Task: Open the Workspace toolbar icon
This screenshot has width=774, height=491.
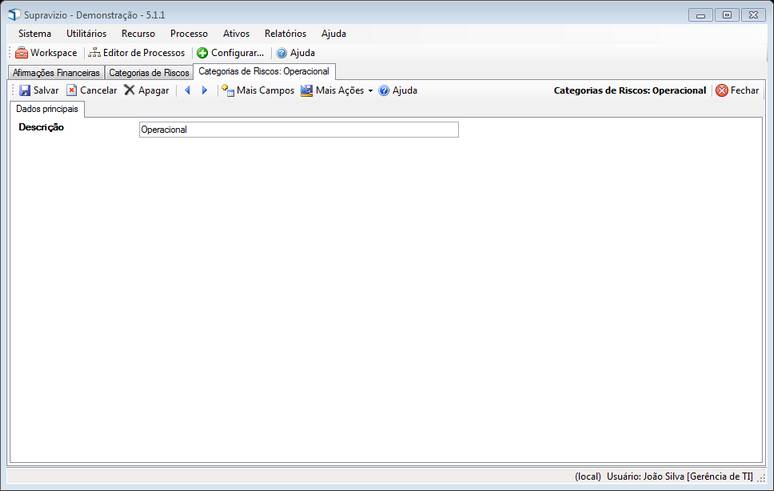Action: [22, 53]
